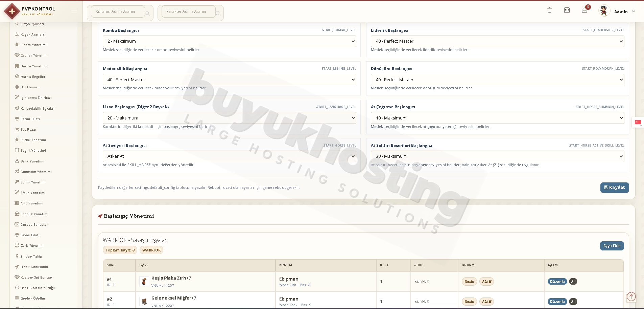
Task: Open the Dönüşüm Başlangıcı dropdown
Action: [497, 80]
